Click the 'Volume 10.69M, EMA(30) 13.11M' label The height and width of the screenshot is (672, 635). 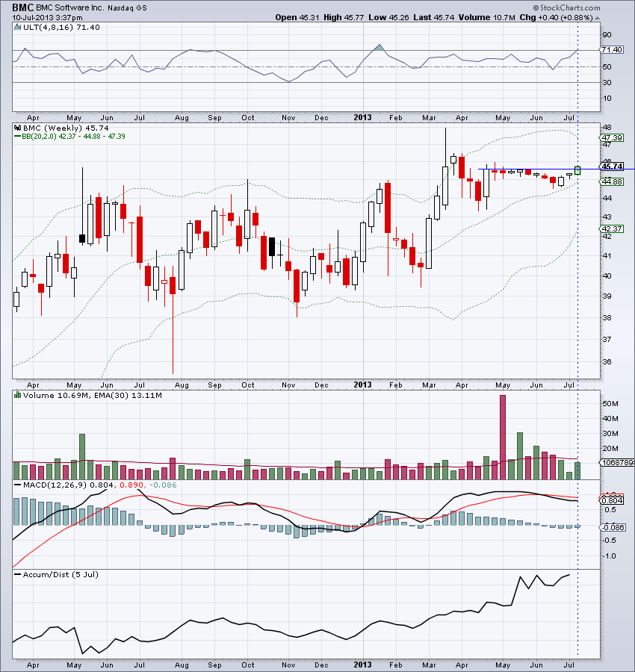pyautogui.click(x=93, y=395)
